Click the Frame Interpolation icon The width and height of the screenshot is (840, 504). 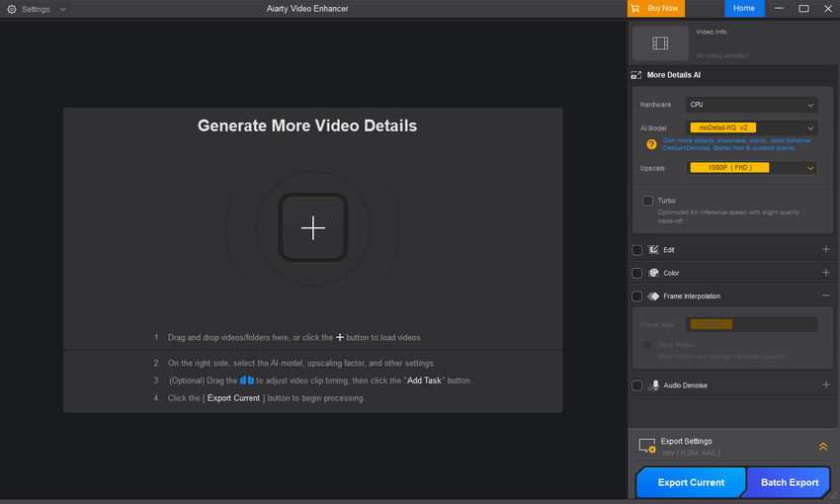(x=653, y=296)
